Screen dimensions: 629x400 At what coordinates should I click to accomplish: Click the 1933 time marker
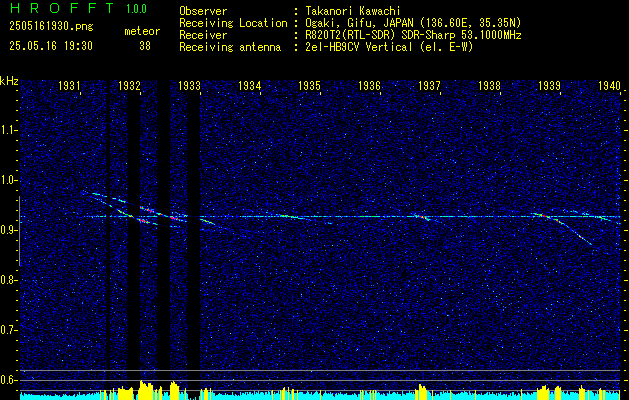tap(189, 85)
